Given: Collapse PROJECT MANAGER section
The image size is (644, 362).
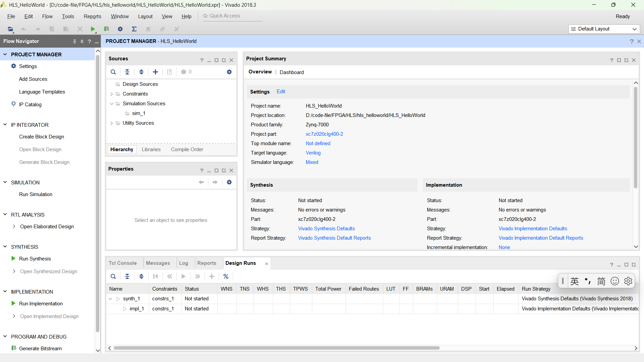Looking at the screenshot, I should 5,54.
